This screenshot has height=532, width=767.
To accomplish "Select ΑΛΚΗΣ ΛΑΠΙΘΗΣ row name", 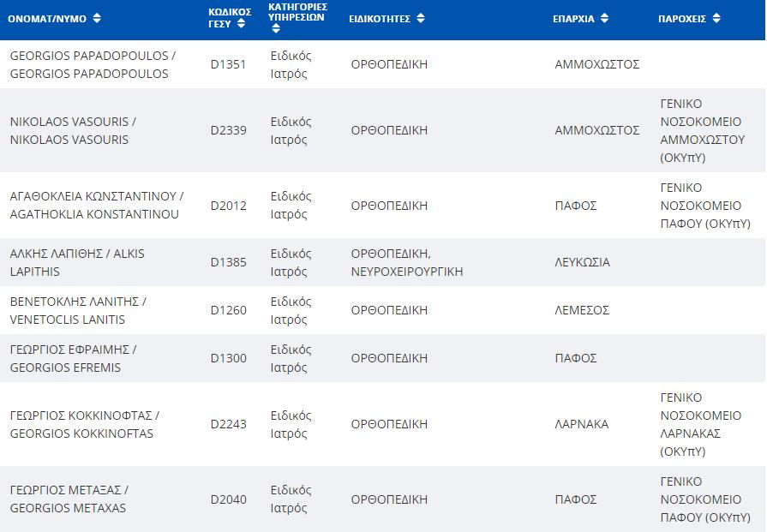I will click(x=77, y=263).
